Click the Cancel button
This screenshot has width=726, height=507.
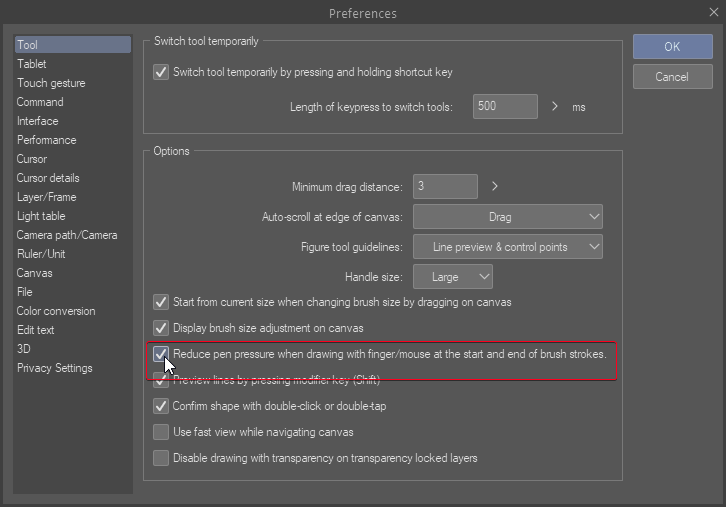[x=671, y=77]
